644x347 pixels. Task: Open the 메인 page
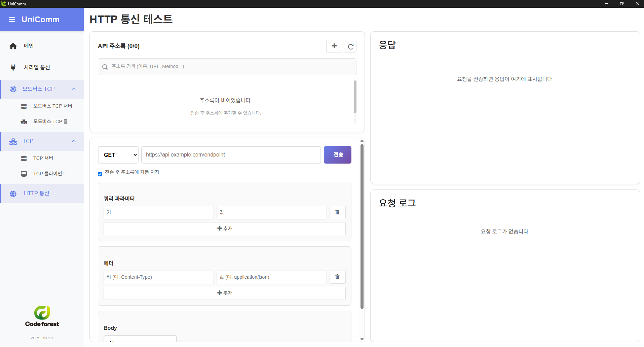point(42,46)
